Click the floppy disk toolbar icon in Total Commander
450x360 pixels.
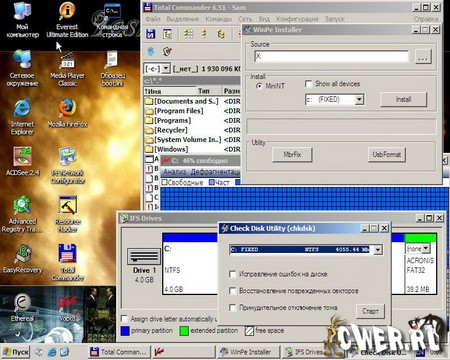click(x=151, y=34)
